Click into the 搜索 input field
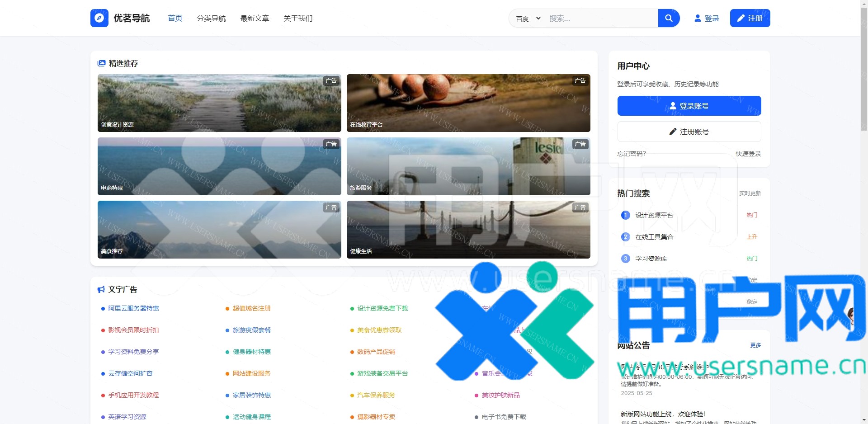 pyautogui.click(x=600, y=19)
